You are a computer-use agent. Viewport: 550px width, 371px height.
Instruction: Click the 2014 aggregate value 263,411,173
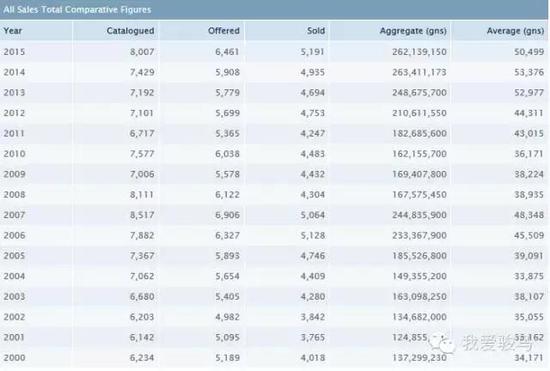(420, 72)
